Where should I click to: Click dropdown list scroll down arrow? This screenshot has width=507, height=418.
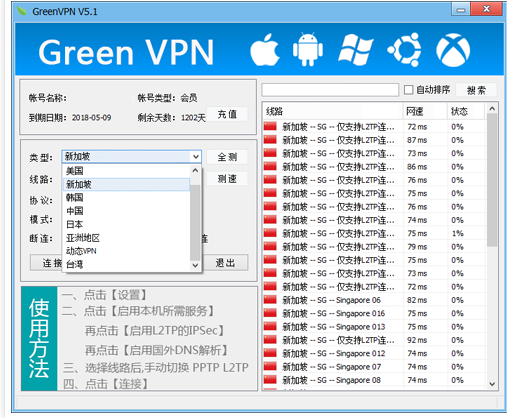(195, 265)
